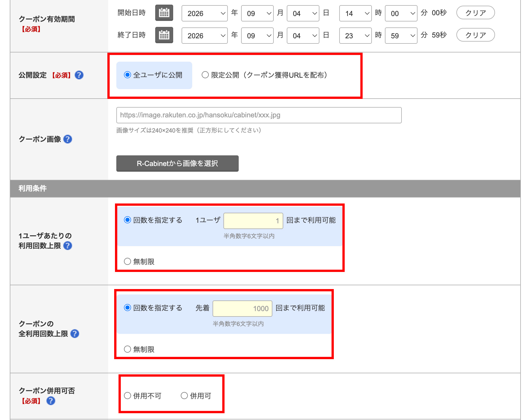Open start time minute dropdown showing 00
523x420 pixels.
point(401,13)
